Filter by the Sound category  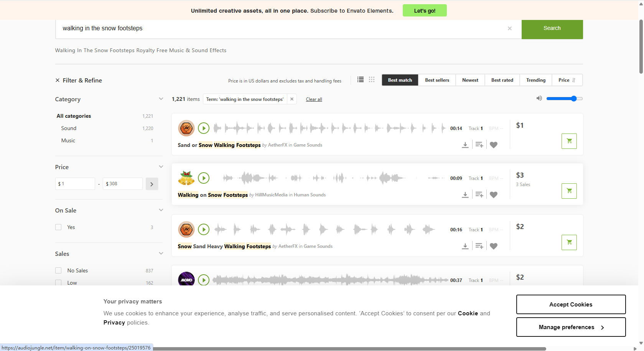click(x=69, y=128)
